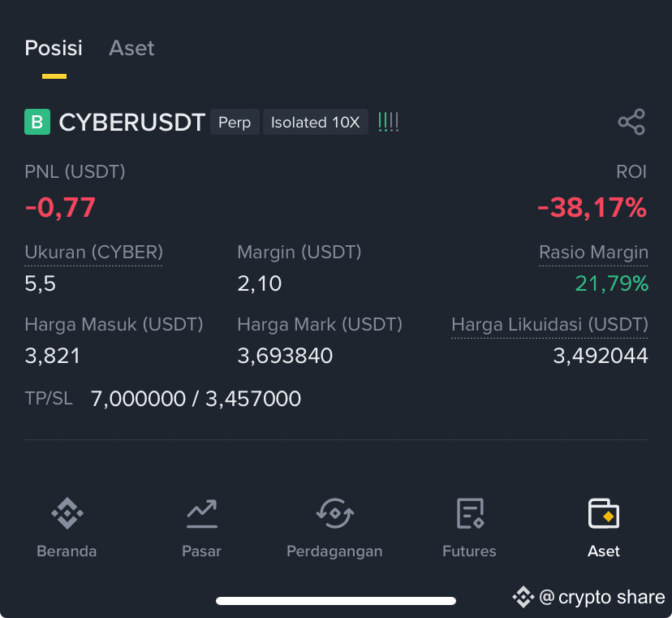This screenshot has height=618, width=672.
Task: Tap the share position icon
Action: pyautogui.click(x=631, y=122)
